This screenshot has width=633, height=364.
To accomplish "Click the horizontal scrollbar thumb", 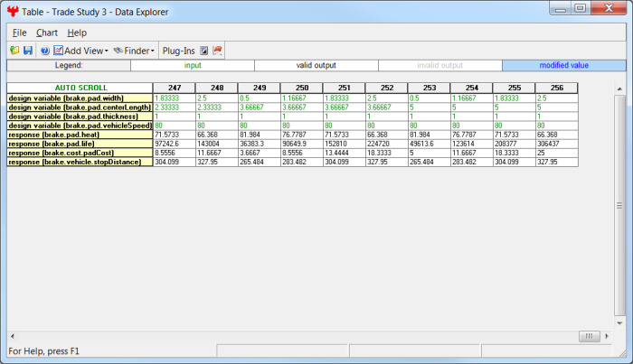I will tap(588, 336).
